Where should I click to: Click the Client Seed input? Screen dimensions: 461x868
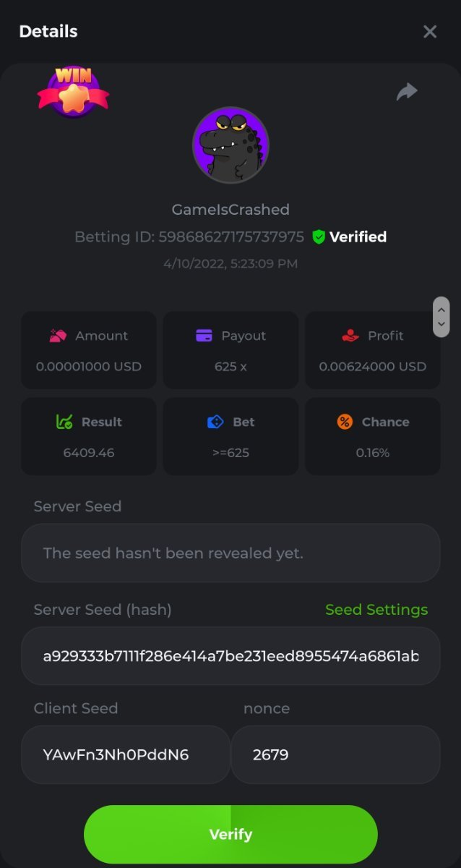[x=125, y=754]
